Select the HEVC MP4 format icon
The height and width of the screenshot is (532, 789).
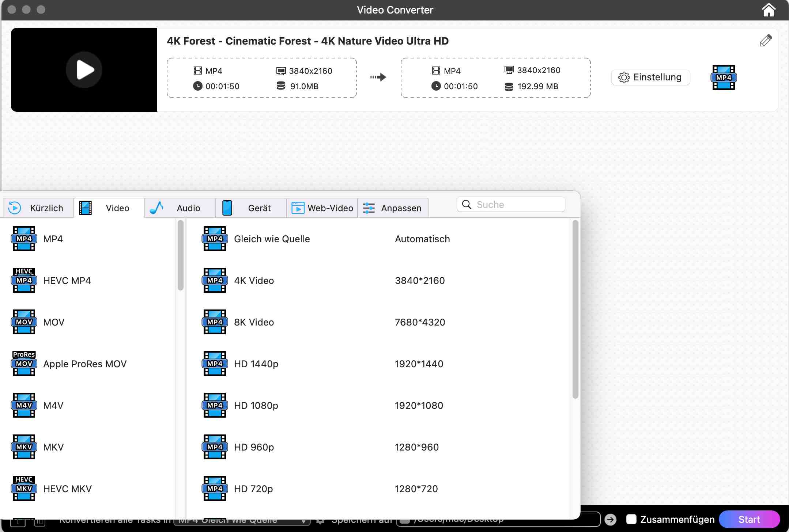point(24,280)
